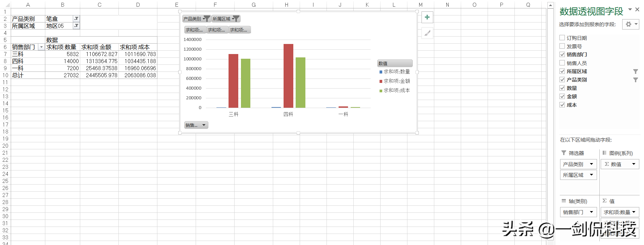This screenshot has width=644, height=245.
Task: Click the 所属区域 chart filter button
Action: [x=226, y=19]
